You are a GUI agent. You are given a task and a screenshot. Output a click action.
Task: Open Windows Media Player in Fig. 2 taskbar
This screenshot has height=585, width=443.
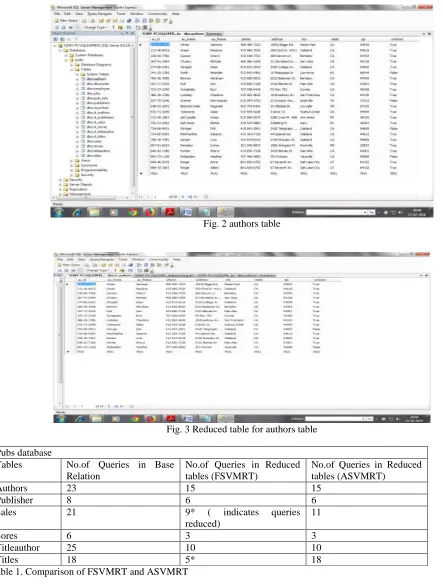pos(113,212)
